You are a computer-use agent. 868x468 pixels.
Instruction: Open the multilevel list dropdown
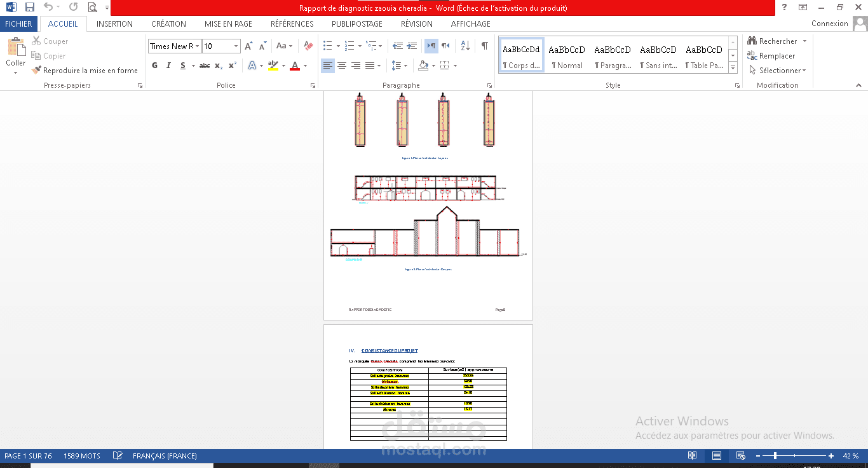tap(374, 46)
